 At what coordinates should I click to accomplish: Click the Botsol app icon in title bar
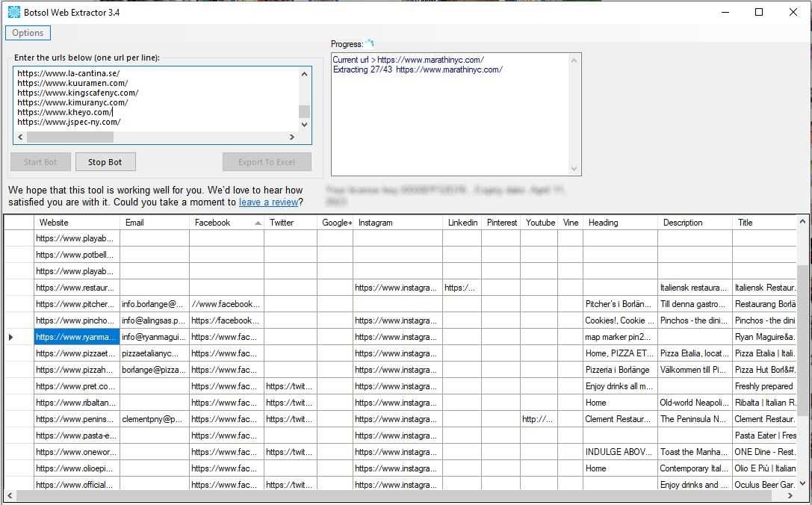point(14,12)
